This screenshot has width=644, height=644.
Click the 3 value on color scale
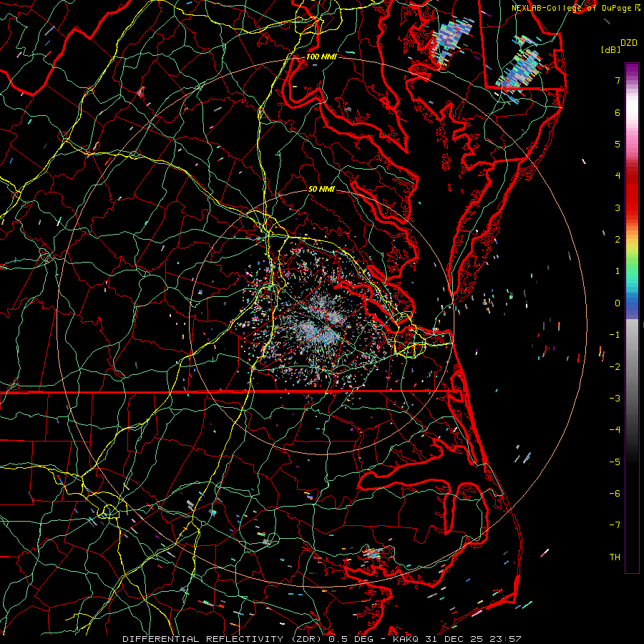(618, 208)
